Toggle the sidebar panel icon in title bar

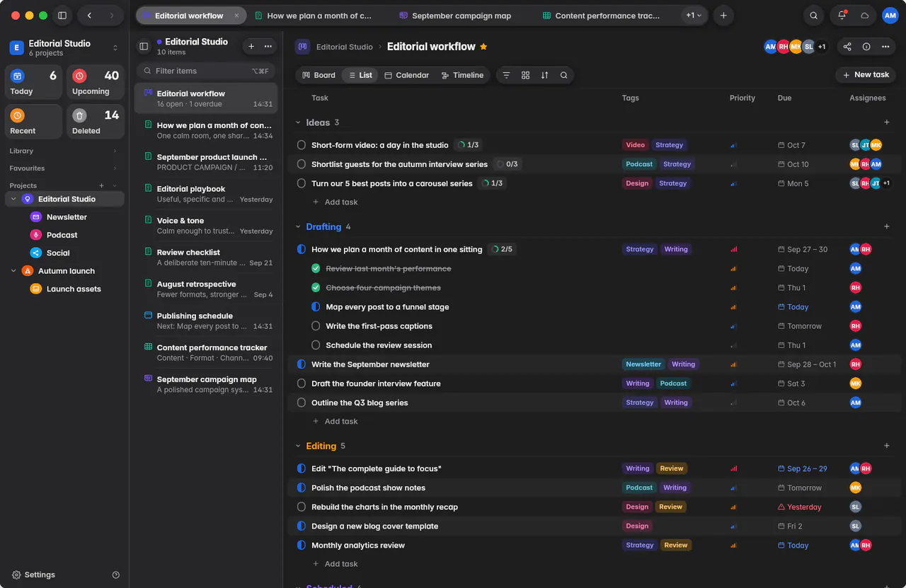click(62, 16)
